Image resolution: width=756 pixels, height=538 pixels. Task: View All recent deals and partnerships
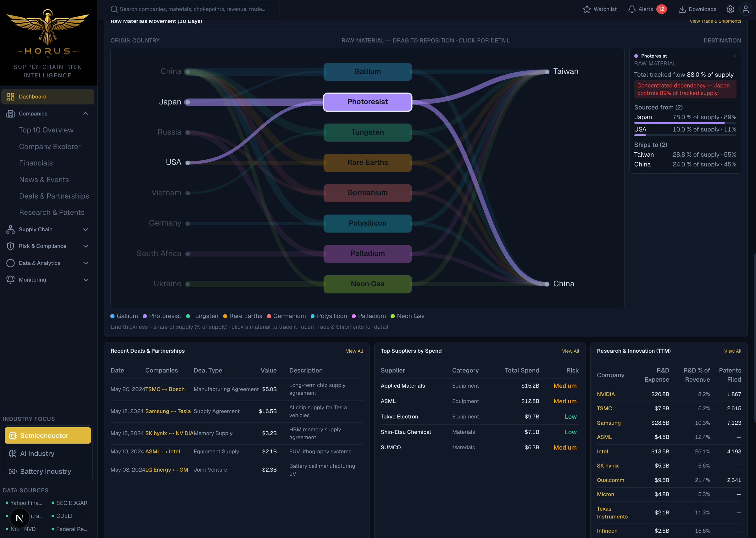354,351
